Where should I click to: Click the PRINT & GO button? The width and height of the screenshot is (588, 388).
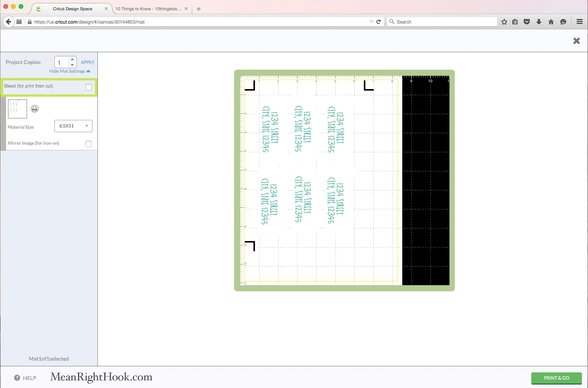tap(556, 378)
